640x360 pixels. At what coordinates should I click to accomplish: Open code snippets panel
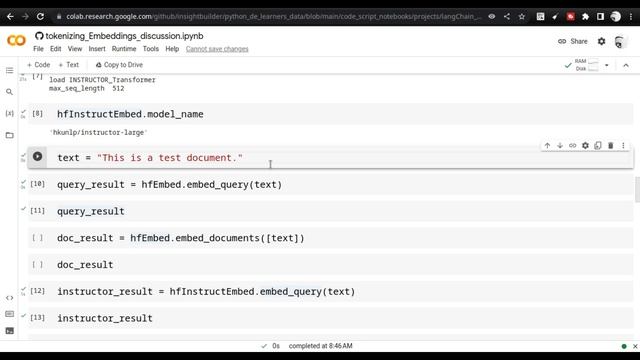9,298
